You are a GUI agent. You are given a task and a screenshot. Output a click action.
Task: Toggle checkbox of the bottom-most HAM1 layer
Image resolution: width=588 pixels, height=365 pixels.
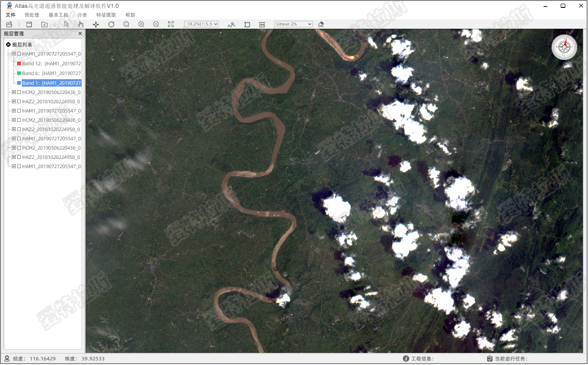[x=19, y=166]
